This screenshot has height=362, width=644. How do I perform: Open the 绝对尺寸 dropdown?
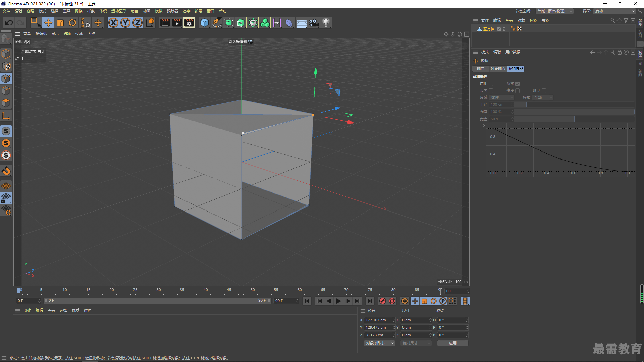(416, 343)
